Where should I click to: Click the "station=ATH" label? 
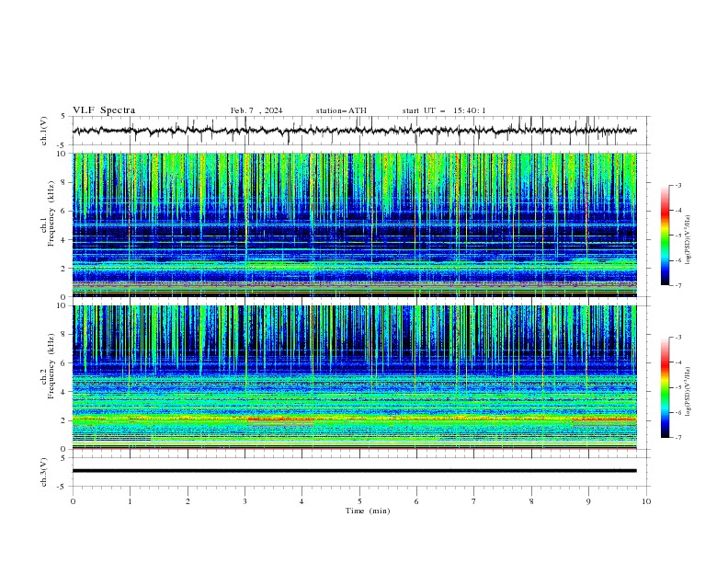pos(341,110)
